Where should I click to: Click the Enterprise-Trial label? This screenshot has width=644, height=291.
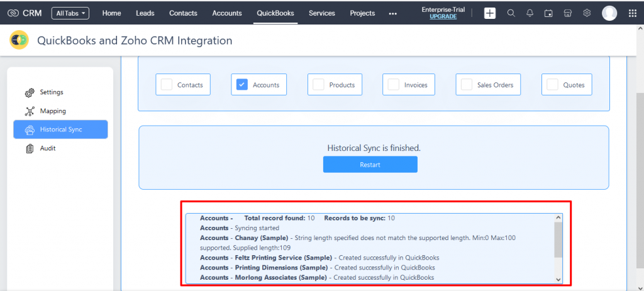(443, 9)
